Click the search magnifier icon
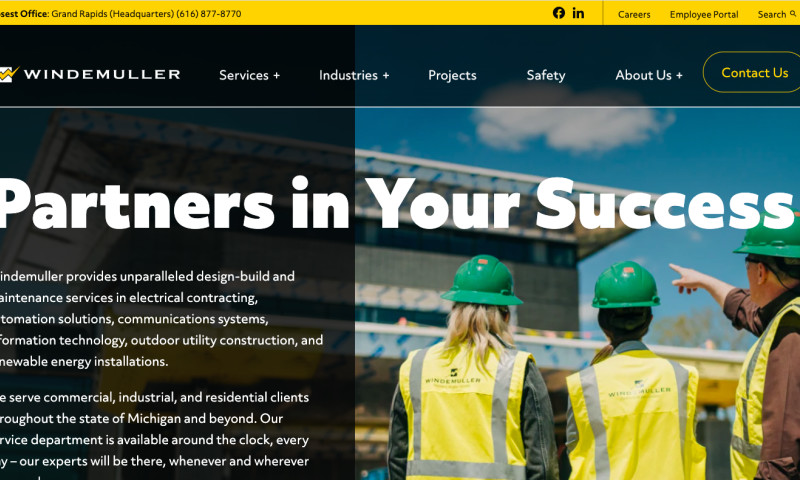Viewport: 800px width, 480px height. click(793, 14)
